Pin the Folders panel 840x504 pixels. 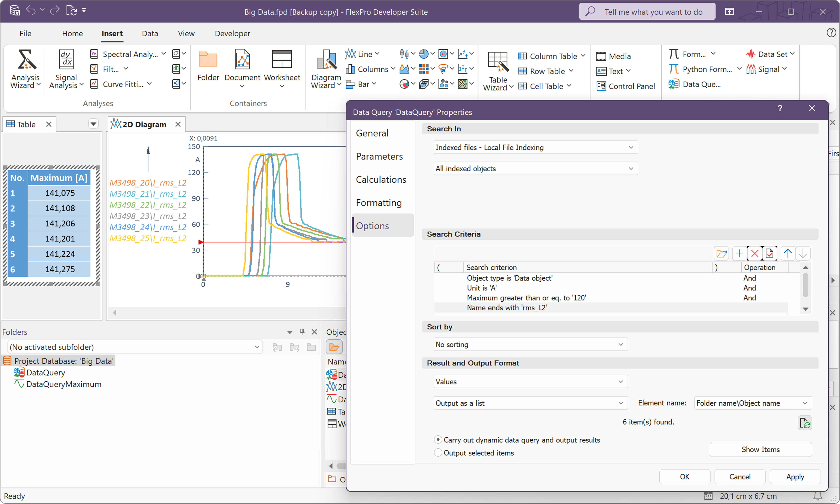(x=302, y=332)
